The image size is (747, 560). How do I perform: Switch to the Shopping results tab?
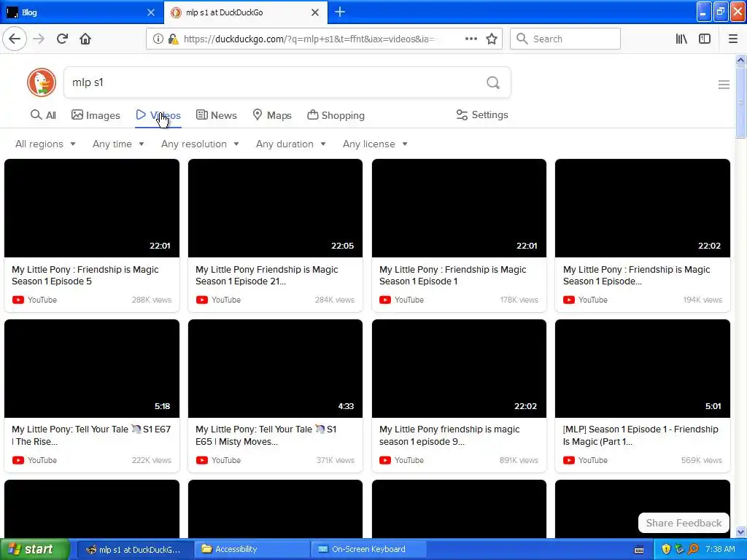336,115
